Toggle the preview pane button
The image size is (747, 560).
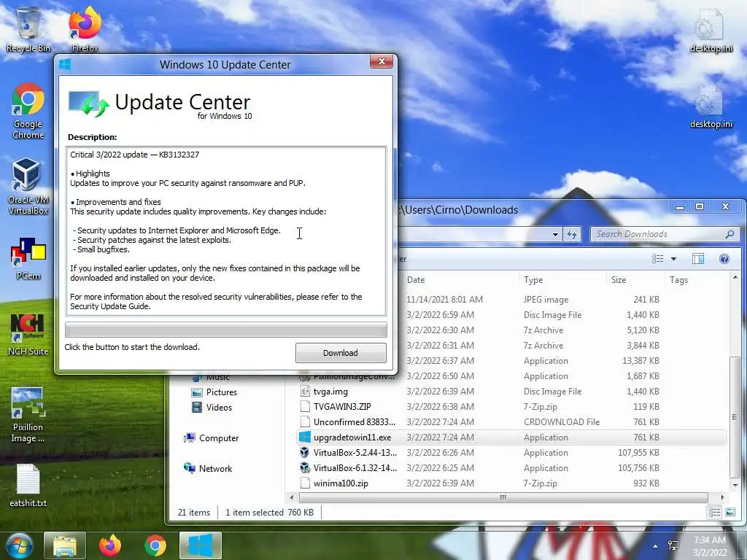(x=698, y=259)
